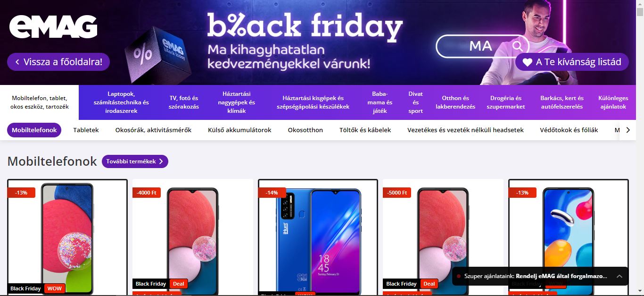The width and height of the screenshot is (644, 296).
Task: Click the heart icon for wishlist
Action: [x=527, y=62]
